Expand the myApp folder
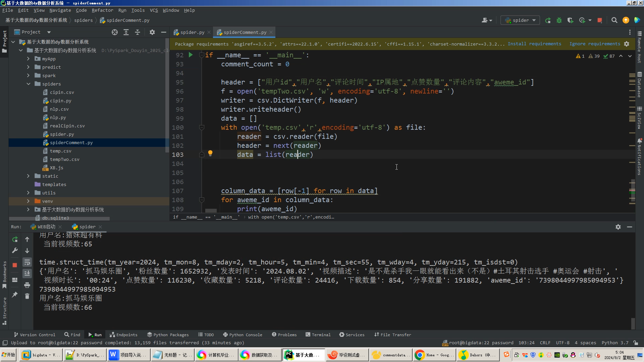Image resolution: width=644 pixels, height=362 pixels. tap(29, 59)
